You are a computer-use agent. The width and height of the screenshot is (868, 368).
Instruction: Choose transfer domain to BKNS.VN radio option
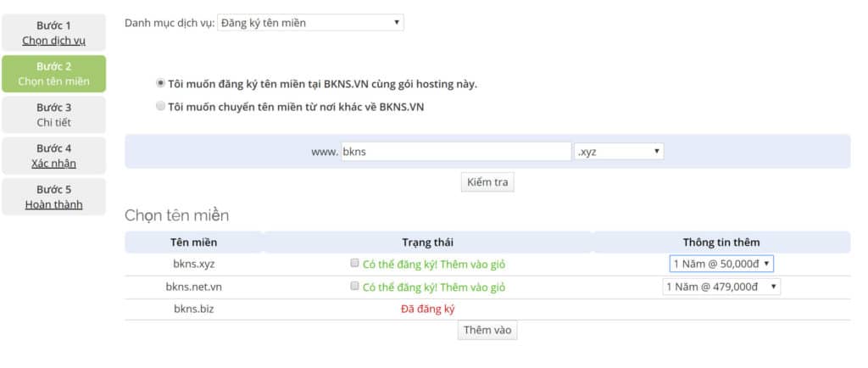[160, 107]
